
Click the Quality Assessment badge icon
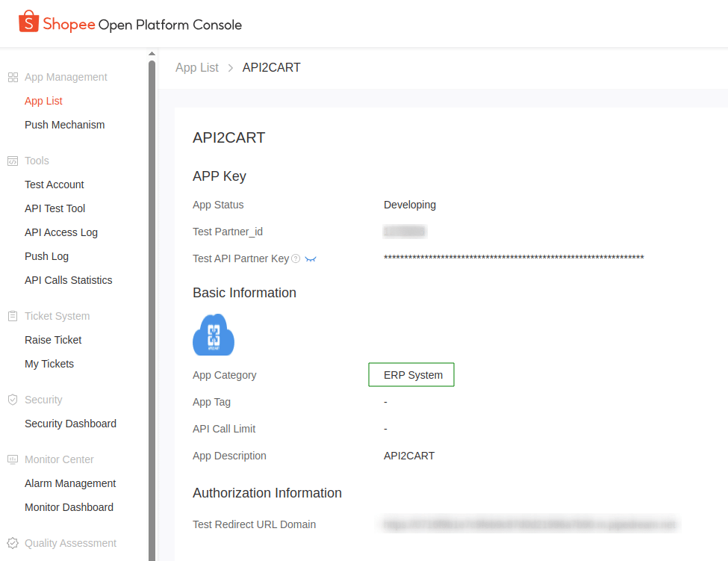13,543
